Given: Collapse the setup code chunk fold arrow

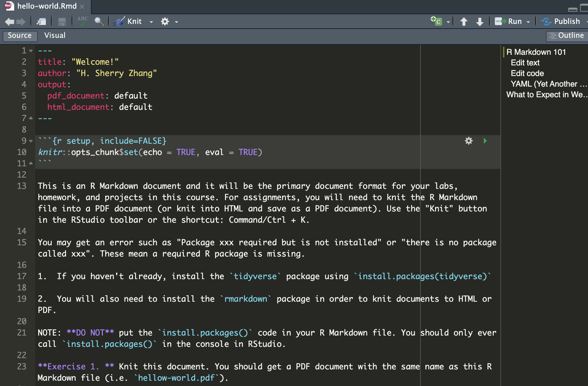Looking at the screenshot, I should click(x=31, y=141).
